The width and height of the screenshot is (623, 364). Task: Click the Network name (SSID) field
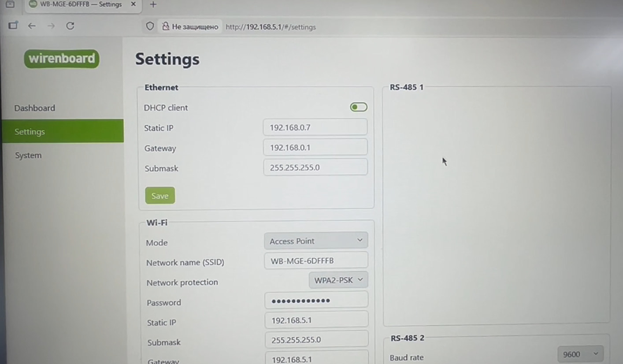pyautogui.click(x=316, y=261)
